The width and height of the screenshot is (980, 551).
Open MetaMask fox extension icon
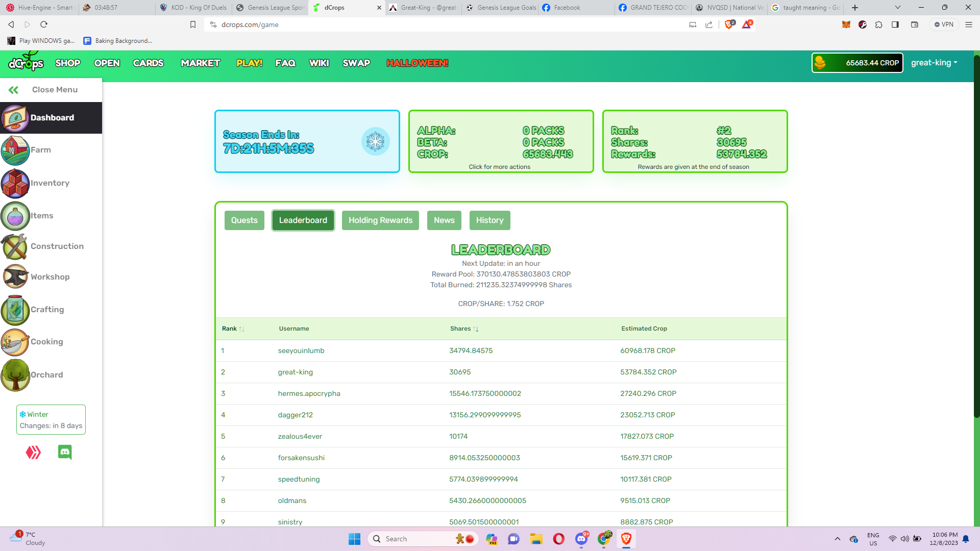[846, 24]
